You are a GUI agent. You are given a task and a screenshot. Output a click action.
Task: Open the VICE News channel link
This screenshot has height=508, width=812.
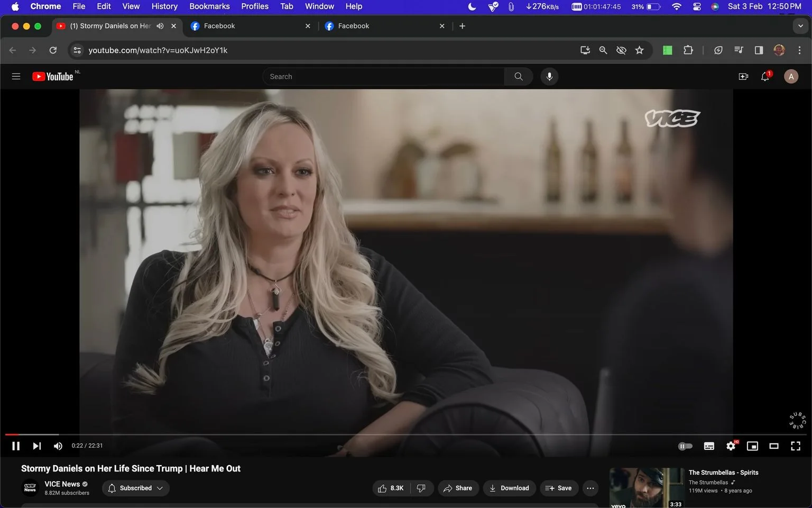pos(62,484)
